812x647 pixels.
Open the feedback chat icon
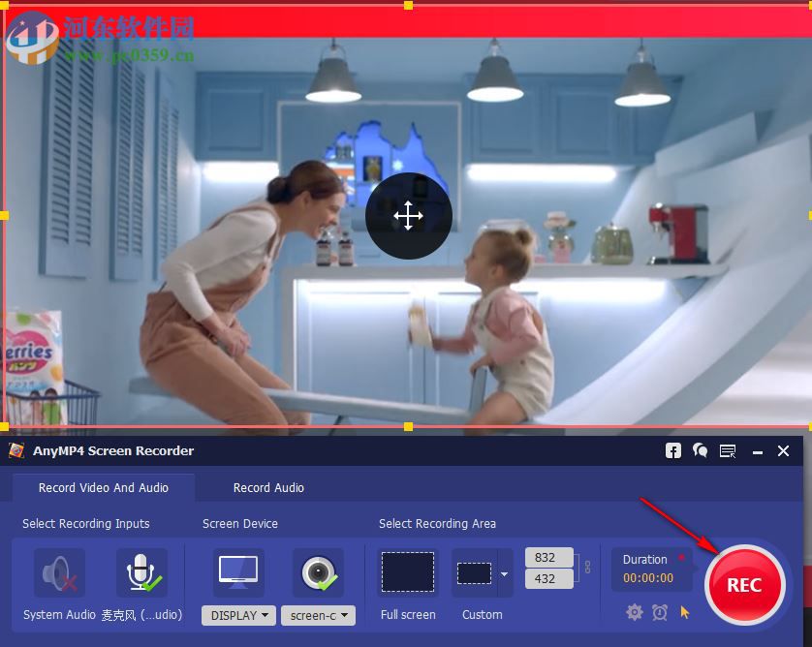[700, 450]
